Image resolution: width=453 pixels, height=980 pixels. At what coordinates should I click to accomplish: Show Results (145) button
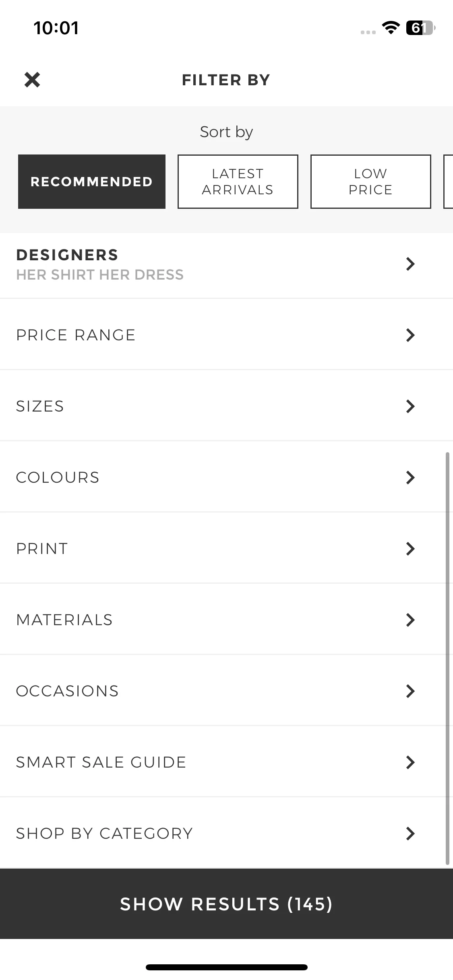226,904
